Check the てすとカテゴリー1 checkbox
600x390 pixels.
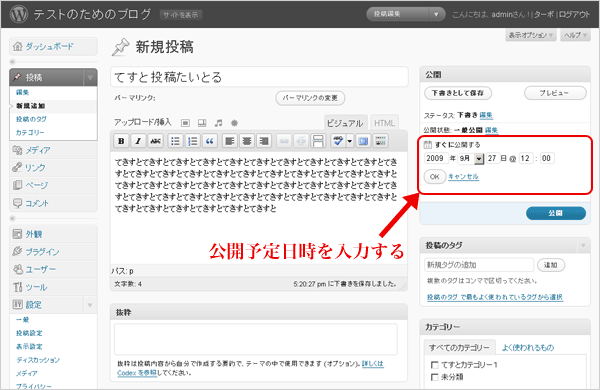point(434,365)
